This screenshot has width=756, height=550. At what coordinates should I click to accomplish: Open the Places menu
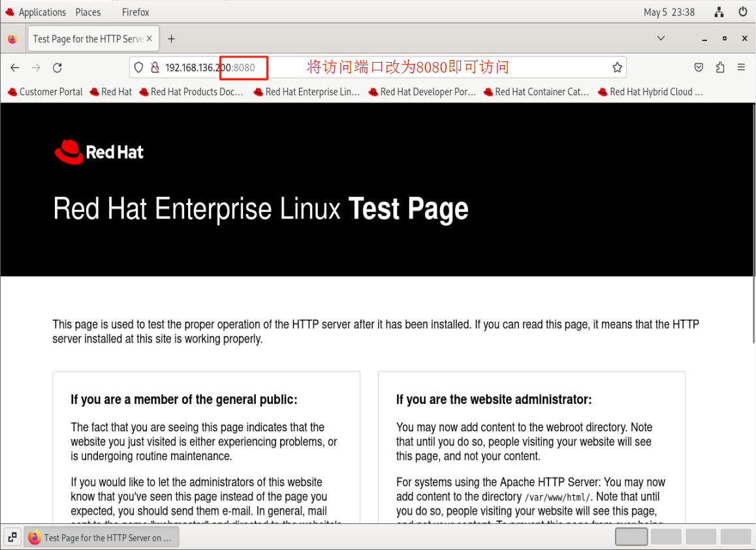pyautogui.click(x=88, y=12)
